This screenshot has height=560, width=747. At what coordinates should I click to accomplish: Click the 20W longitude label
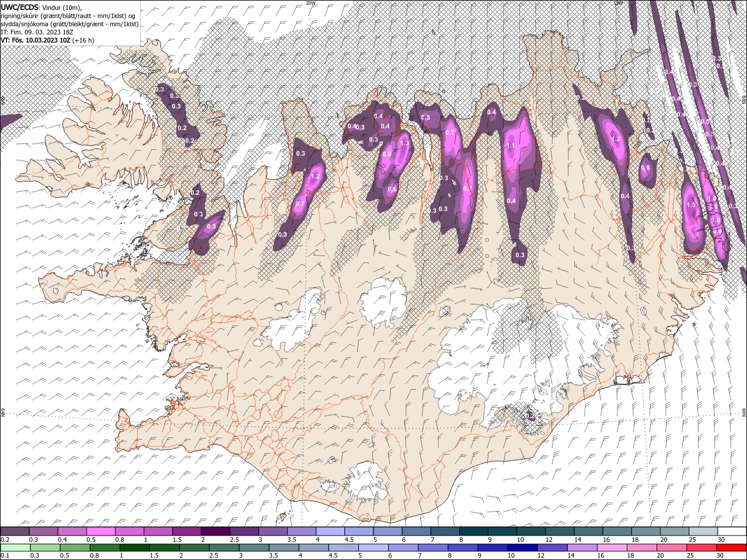(x=310, y=3)
